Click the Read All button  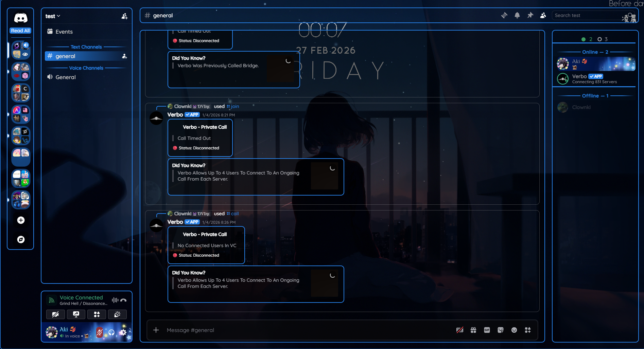(20, 31)
